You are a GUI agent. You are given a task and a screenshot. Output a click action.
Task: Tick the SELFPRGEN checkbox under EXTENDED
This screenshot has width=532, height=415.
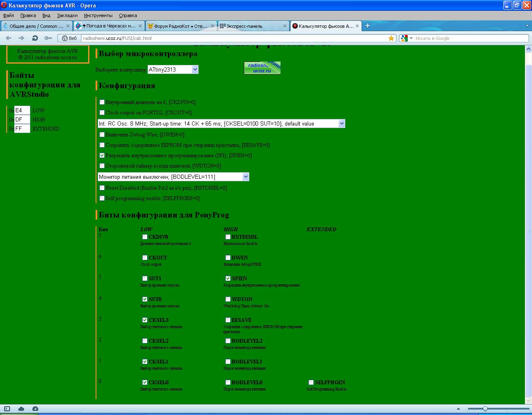pos(311,383)
